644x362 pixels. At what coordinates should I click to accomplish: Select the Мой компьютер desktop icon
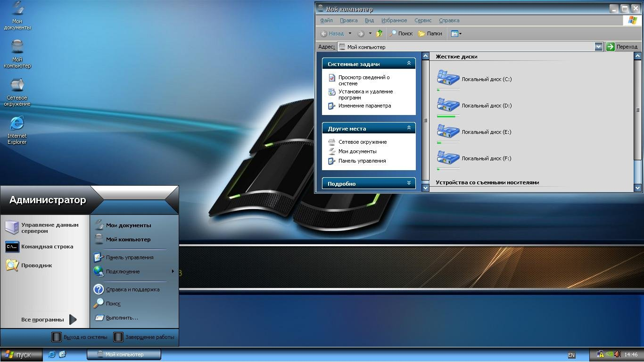[x=17, y=54]
